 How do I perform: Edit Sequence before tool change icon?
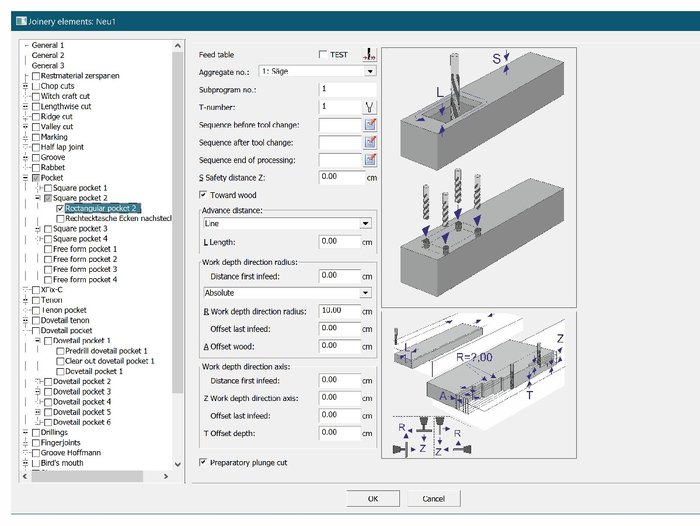[x=370, y=125]
